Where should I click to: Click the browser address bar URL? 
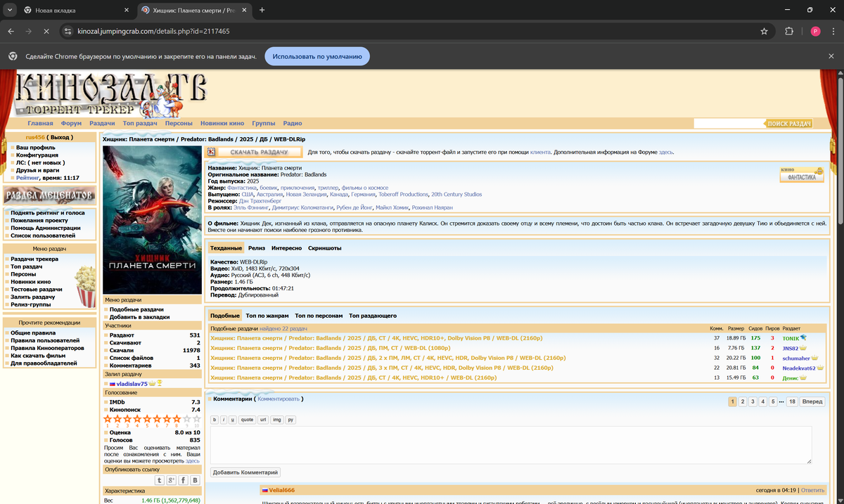coord(153,32)
